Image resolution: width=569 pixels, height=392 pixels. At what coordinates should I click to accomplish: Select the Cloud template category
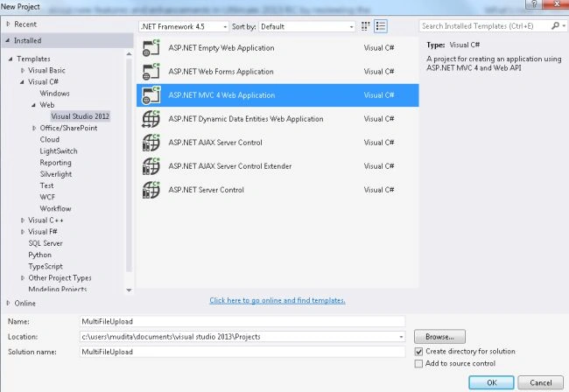click(49, 139)
